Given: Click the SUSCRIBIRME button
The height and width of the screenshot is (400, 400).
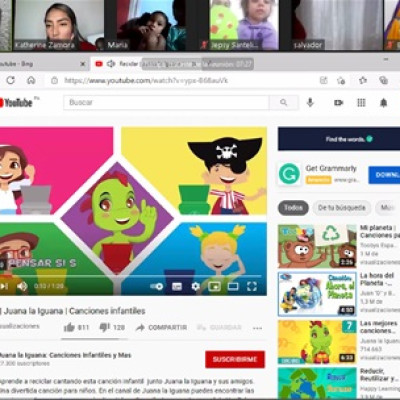Looking at the screenshot, I should (235, 359).
